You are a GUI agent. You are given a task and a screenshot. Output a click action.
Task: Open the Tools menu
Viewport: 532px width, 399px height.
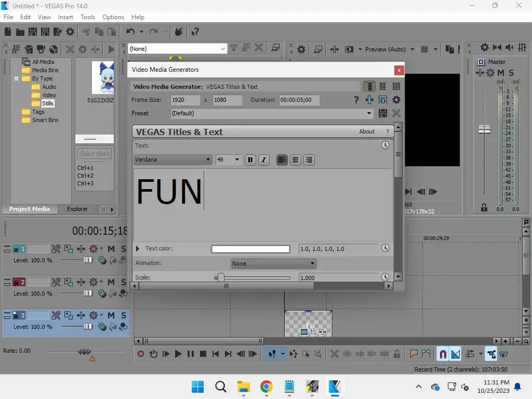(x=87, y=17)
